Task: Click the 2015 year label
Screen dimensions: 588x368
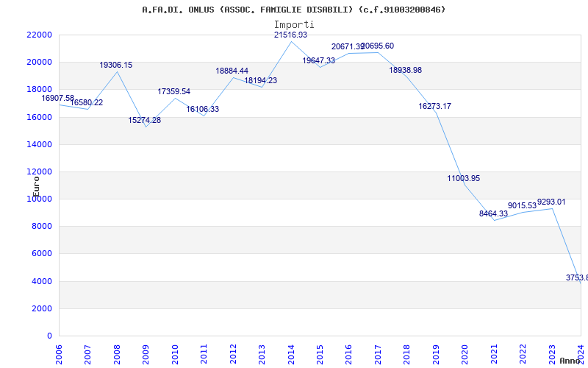Action: click(320, 354)
